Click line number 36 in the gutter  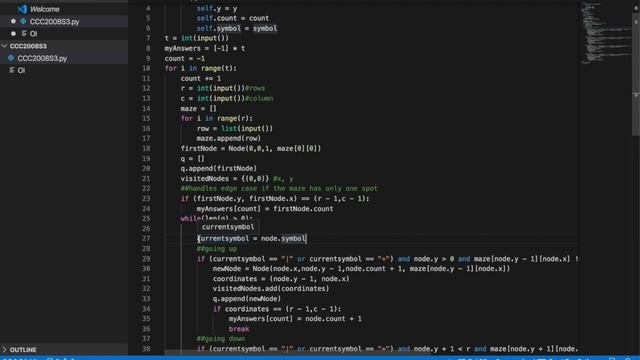146,329
